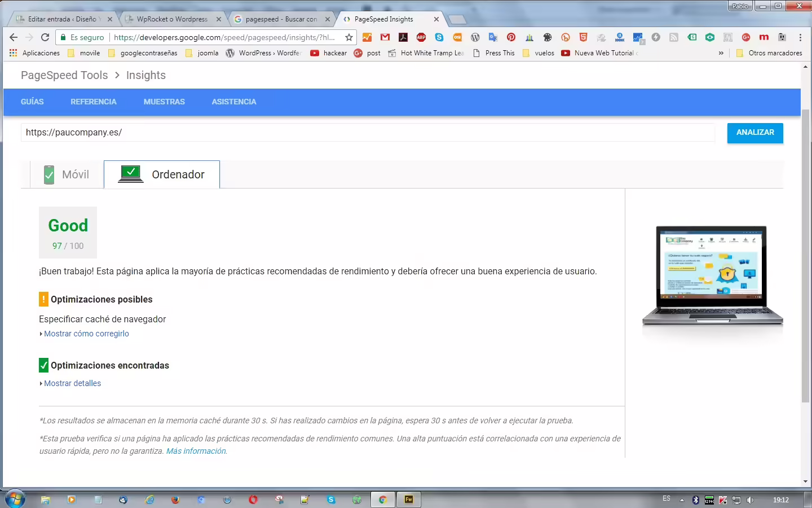Open the MUESTRAS menu item
Viewport: 812px width, 508px height.
click(x=164, y=102)
